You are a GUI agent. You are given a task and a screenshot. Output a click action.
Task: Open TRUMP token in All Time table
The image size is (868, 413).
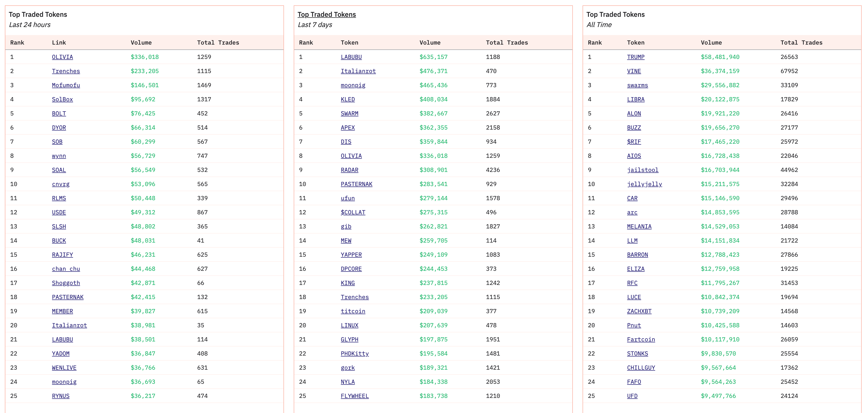(x=635, y=57)
